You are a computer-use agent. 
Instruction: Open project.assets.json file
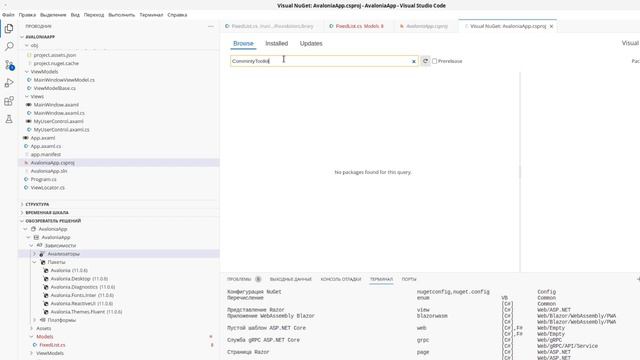pyautogui.click(x=55, y=55)
